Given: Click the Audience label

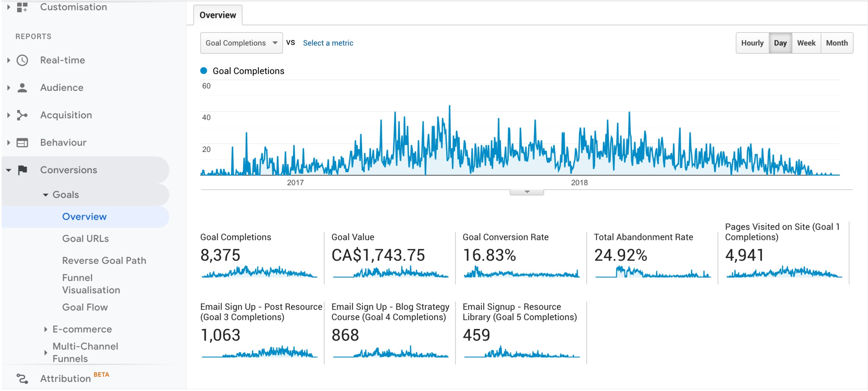Looking at the screenshot, I should [62, 88].
